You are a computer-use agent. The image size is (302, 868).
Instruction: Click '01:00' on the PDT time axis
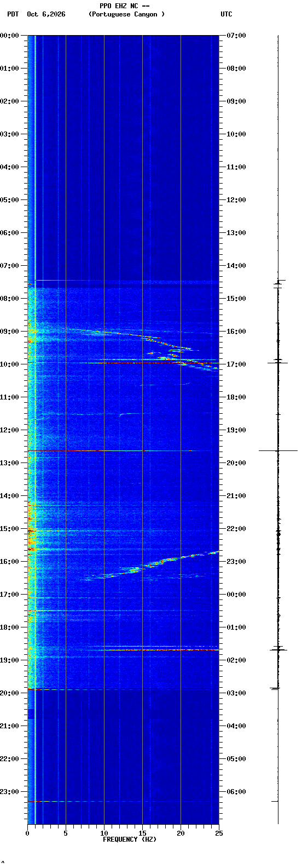(x=9, y=68)
